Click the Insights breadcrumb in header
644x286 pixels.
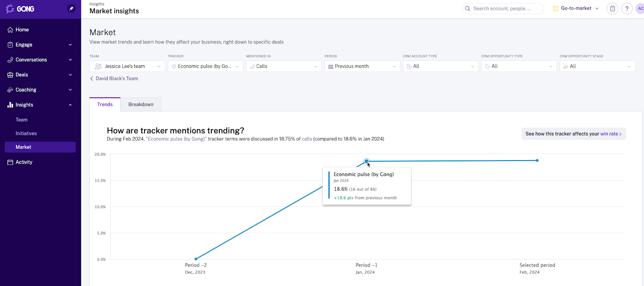point(97,4)
